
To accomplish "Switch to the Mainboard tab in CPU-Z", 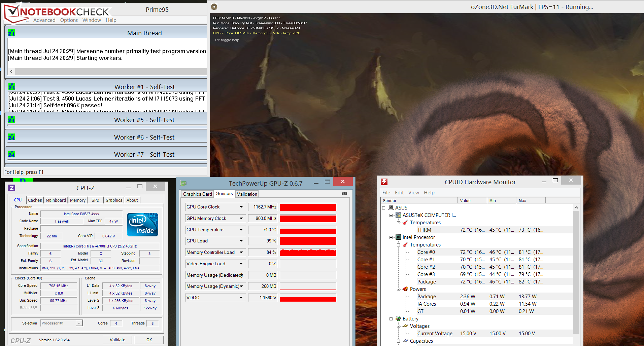I will [x=56, y=200].
